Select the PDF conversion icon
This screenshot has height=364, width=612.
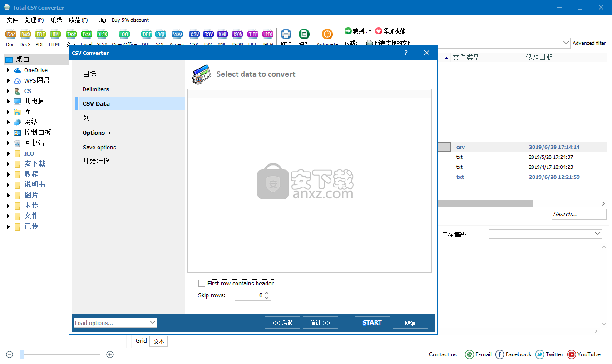(40, 34)
